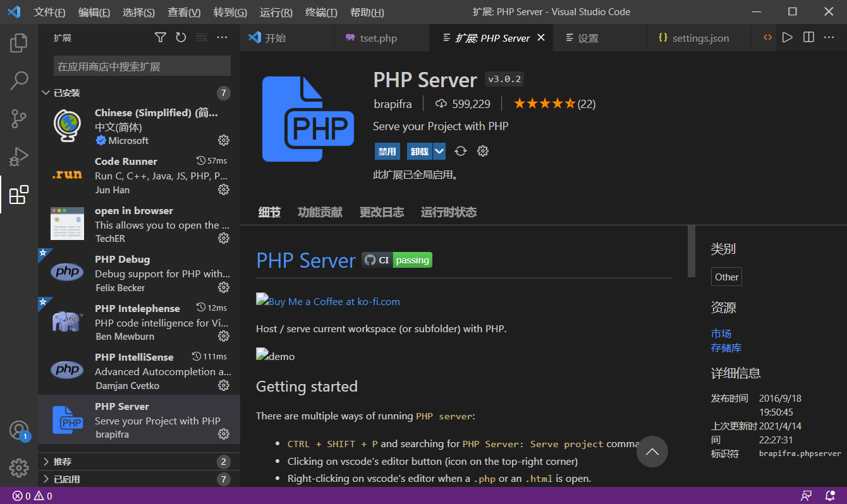Split the editor right

click(x=808, y=38)
